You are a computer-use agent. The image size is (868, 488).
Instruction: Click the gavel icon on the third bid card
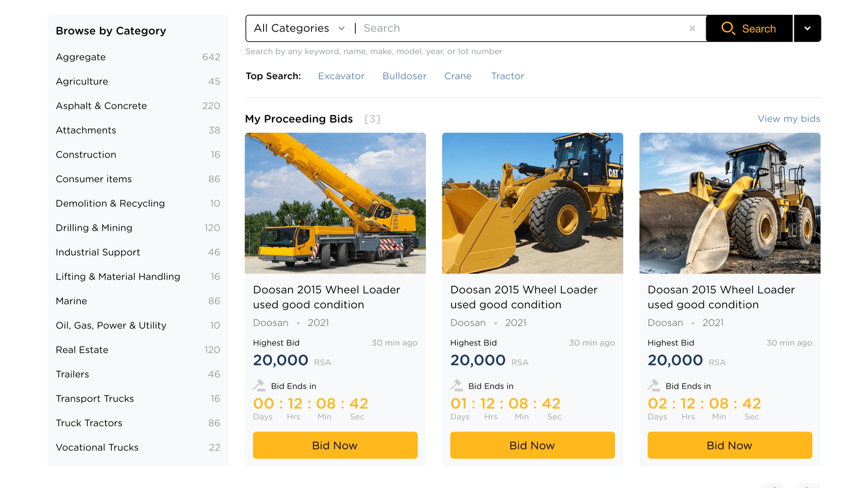click(x=654, y=385)
